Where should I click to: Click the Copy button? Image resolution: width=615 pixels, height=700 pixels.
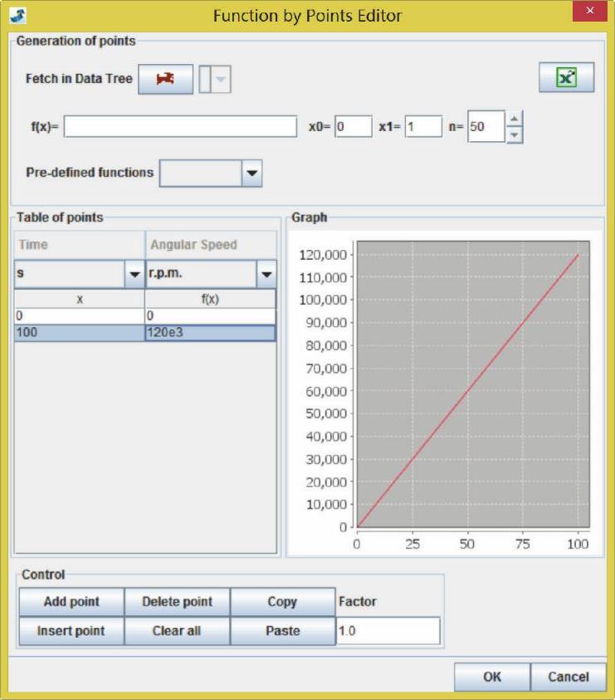(x=282, y=602)
